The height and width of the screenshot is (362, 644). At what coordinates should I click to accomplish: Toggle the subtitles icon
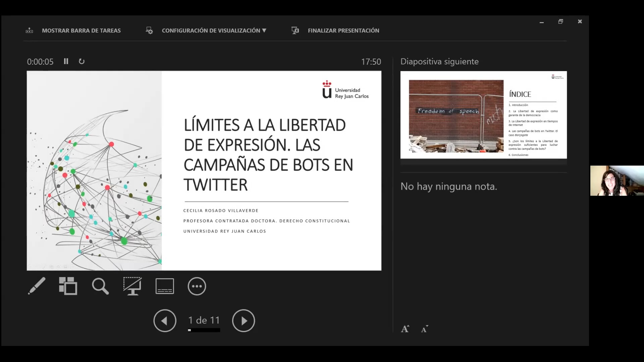(x=165, y=286)
